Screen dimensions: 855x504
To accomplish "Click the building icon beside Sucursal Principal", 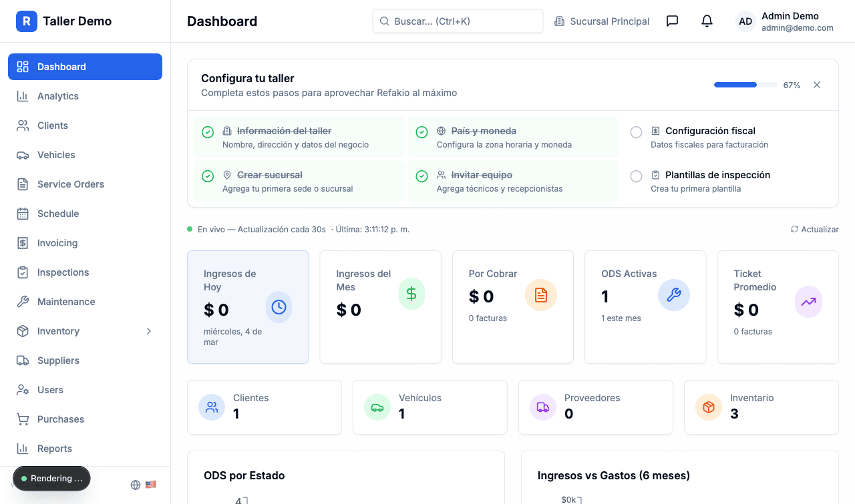I will tap(559, 21).
